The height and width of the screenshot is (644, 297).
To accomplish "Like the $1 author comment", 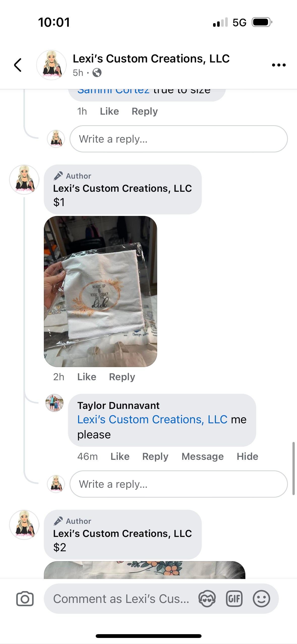I will (x=87, y=377).
